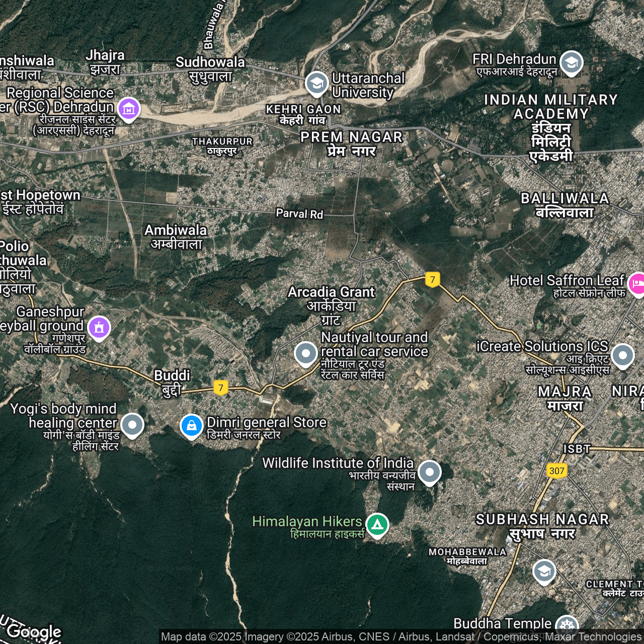The height and width of the screenshot is (644, 644).
Task: Select the Ganeshpur volleyball ground pin
Action: pos(99,328)
